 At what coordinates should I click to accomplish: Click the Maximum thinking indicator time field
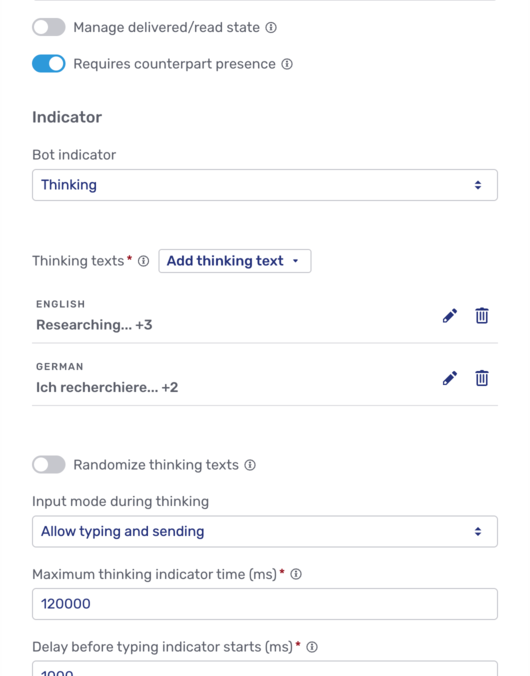click(265, 604)
